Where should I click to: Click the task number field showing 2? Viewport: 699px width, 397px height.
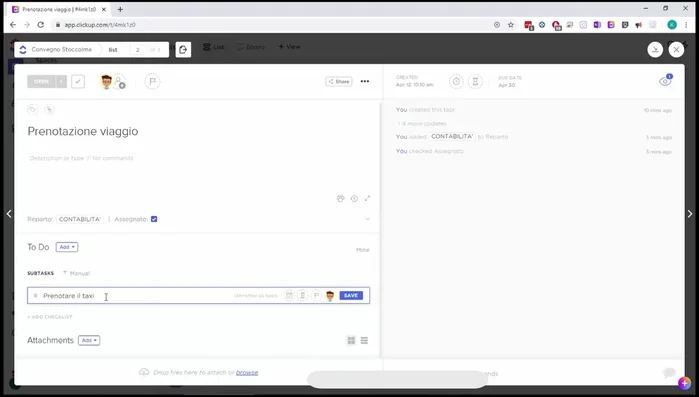click(x=138, y=50)
